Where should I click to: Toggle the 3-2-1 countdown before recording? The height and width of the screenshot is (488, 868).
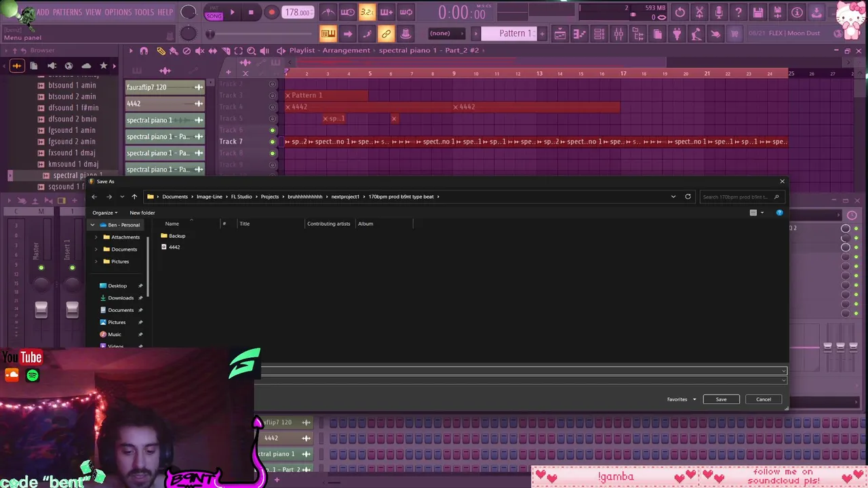367,12
